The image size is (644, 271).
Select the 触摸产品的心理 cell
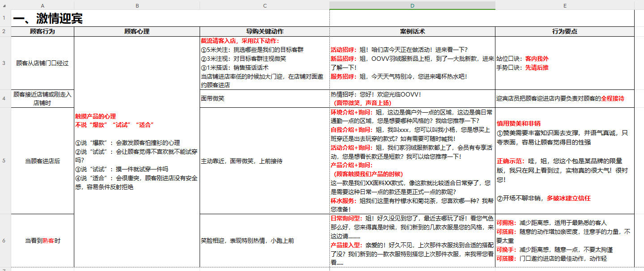[x=137, y=152]
